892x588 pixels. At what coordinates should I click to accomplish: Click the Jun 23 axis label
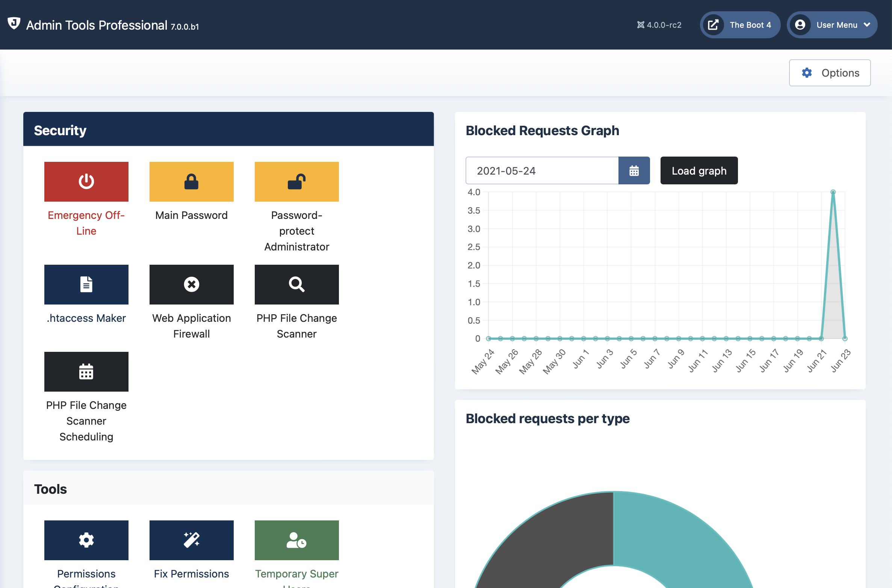841,360
